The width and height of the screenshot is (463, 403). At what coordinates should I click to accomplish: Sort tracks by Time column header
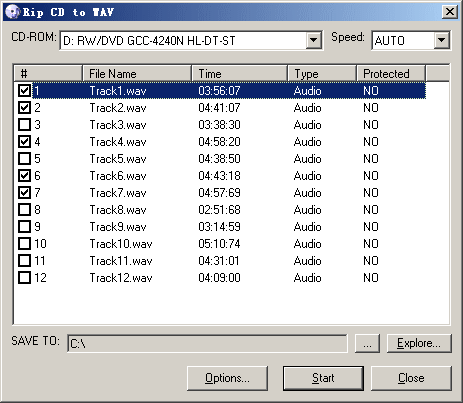pyautogui.click(x=239, y=73)
